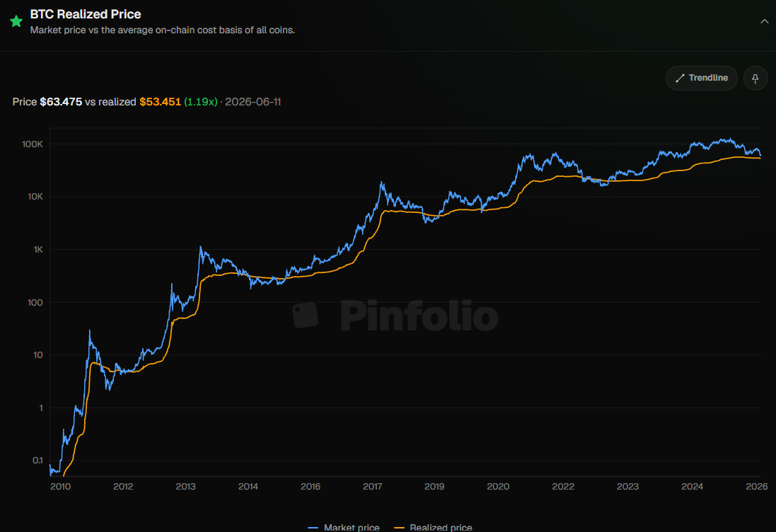
Task: Click the 2026 x-axis label
Action: [x=757, y=487]
